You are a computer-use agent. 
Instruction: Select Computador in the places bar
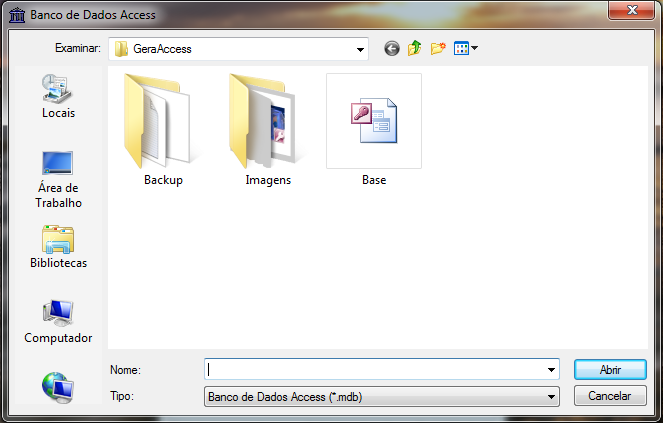coord(58,321)
